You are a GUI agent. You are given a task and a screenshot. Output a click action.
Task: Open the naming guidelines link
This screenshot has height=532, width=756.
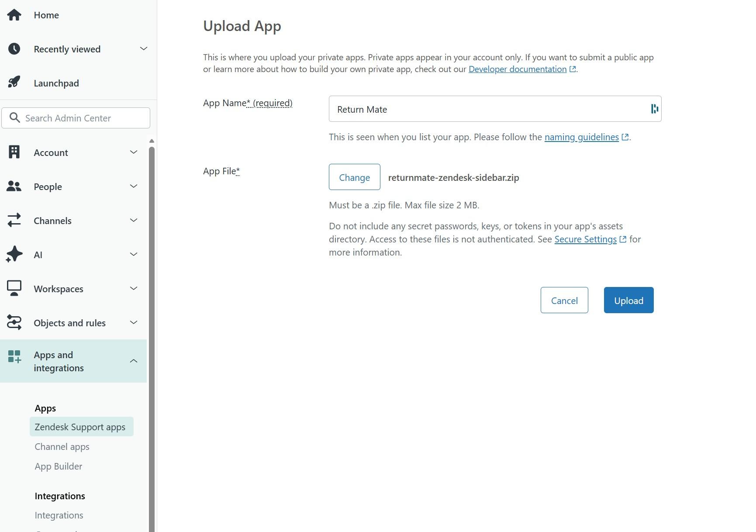[581, 137]
